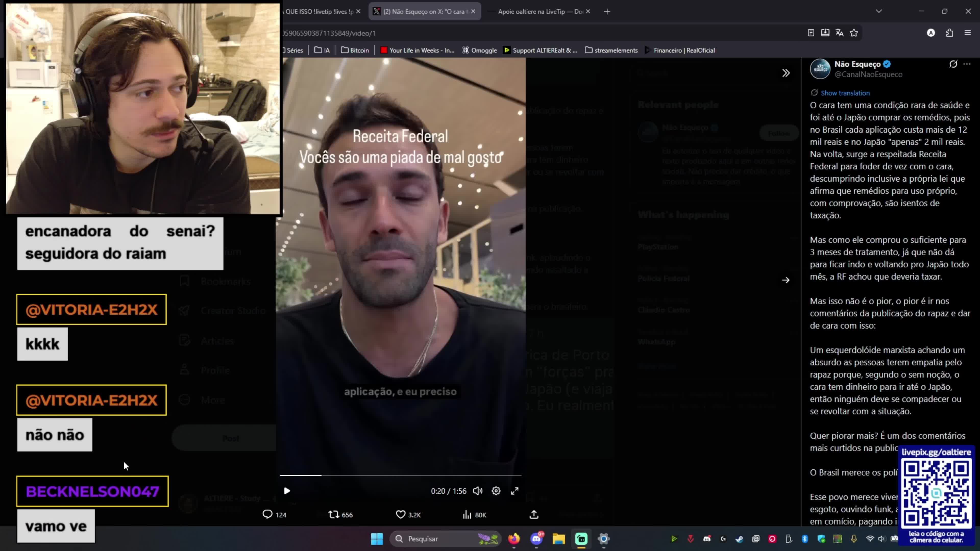Screen dimensions: 980x551
Task: Open the post's more options menu
Action: (967, 64)
